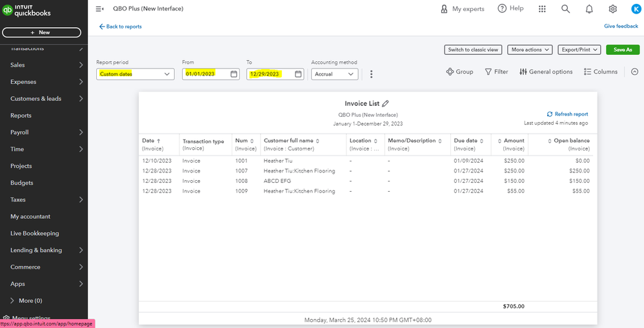
Task: Open the notifications bell
Action: point(589,9)
